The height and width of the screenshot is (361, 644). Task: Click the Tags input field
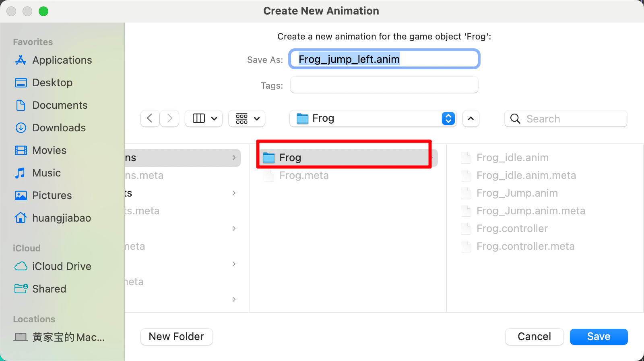click(384, 85)
